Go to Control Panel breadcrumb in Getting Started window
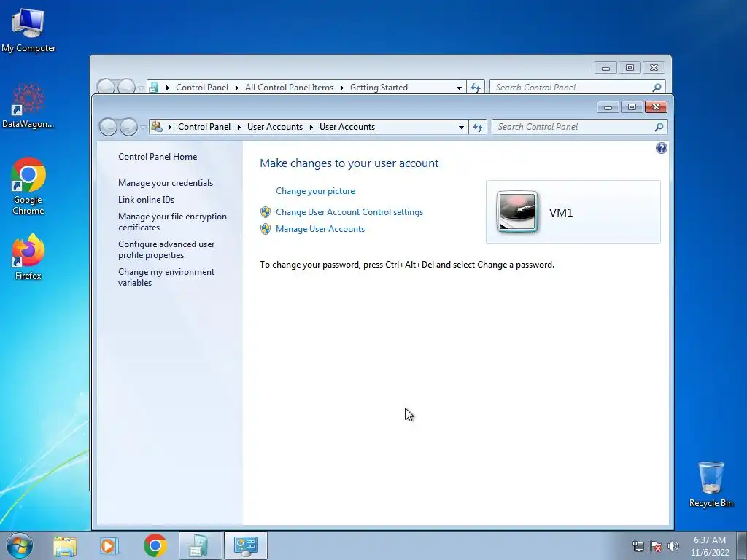Screen dimensions: 747x560 point(202,87)
